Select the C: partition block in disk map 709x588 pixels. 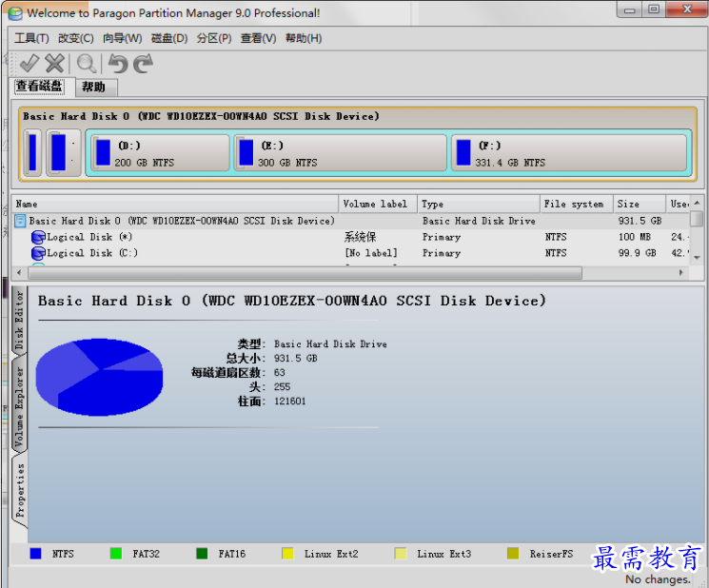click(x=64, y=152)
